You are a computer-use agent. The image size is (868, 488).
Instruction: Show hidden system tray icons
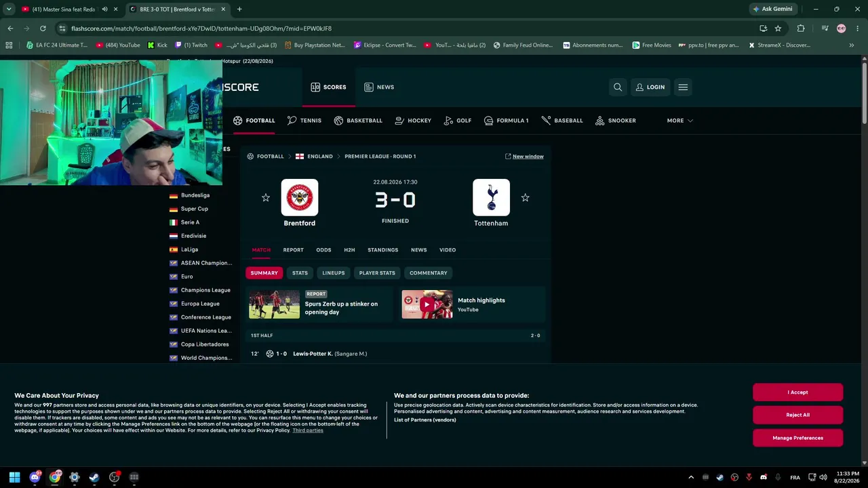(691, 477)
